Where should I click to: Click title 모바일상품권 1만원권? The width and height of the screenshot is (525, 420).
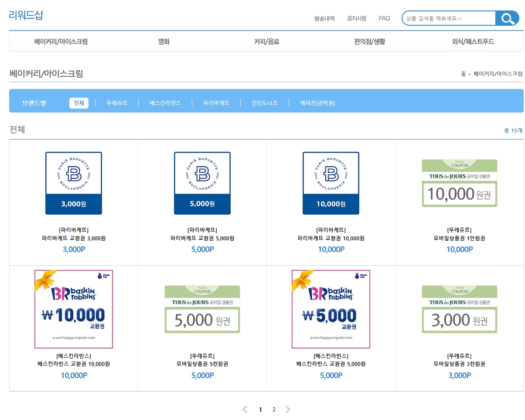[x=460, y=239]
